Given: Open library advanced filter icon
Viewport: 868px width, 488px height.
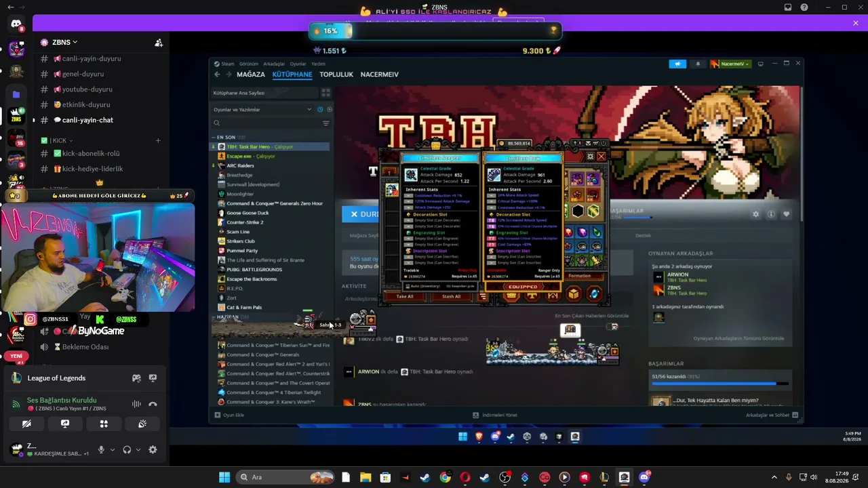Looking at the screenshot, I should coord(325,123).
